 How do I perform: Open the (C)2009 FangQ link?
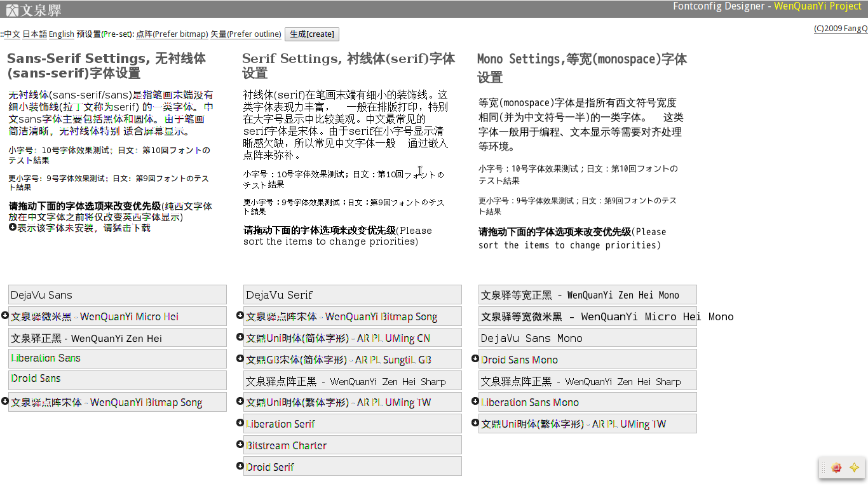click(x=841, y=29)
